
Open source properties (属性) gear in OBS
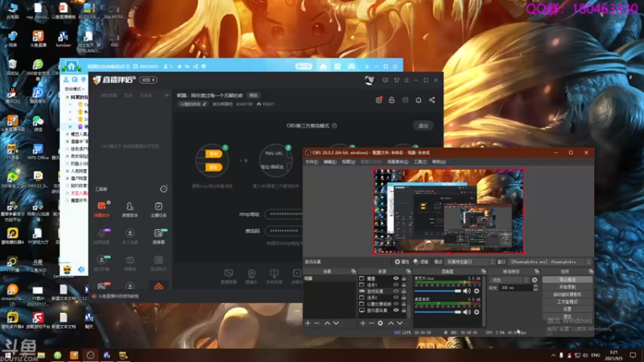tap(402, 261)
